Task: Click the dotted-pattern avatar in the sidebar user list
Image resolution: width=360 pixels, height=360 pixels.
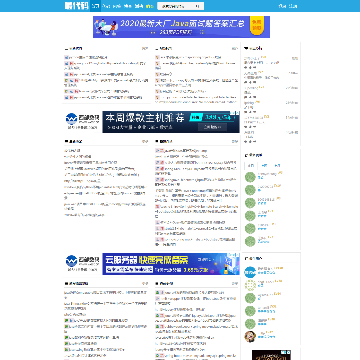Action: click(x=250, y=285)
